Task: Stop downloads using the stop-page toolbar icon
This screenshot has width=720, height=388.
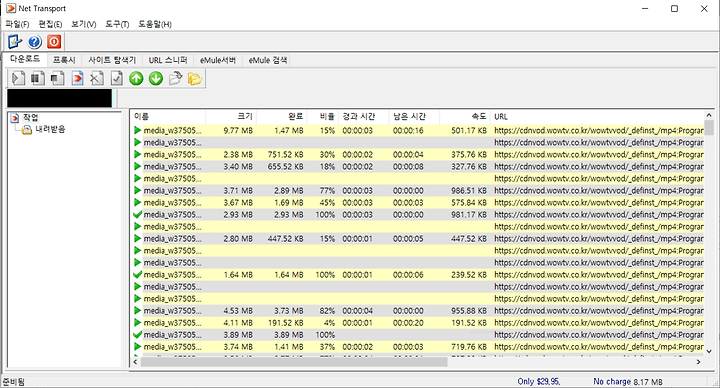Action: [57, 79]
